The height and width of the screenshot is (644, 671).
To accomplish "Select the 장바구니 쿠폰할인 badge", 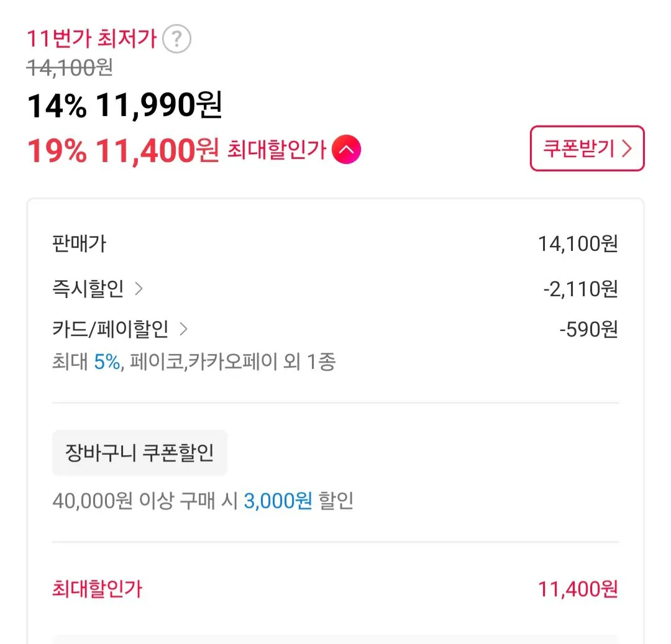I will pyautogui.click(x=139, y=453).
